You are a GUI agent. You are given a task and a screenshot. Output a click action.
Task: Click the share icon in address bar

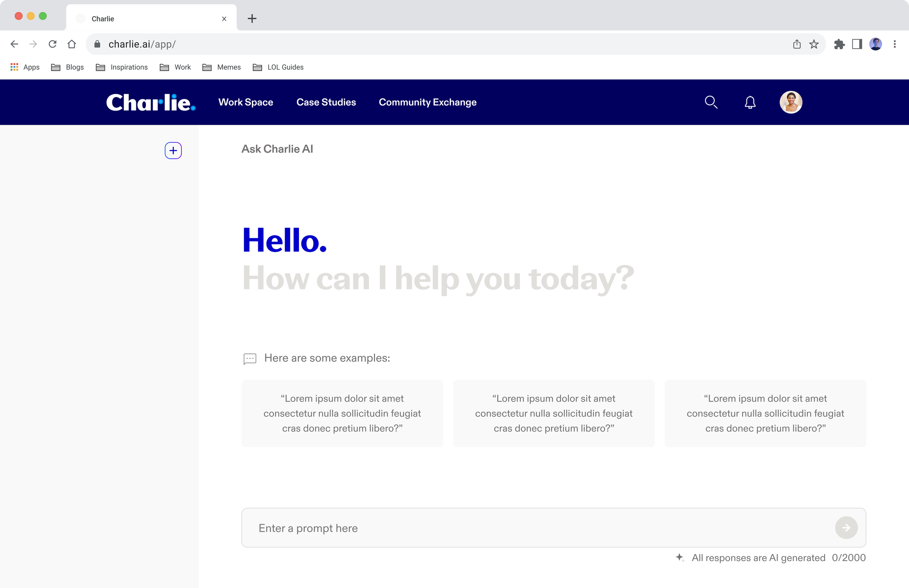[797, 44]
